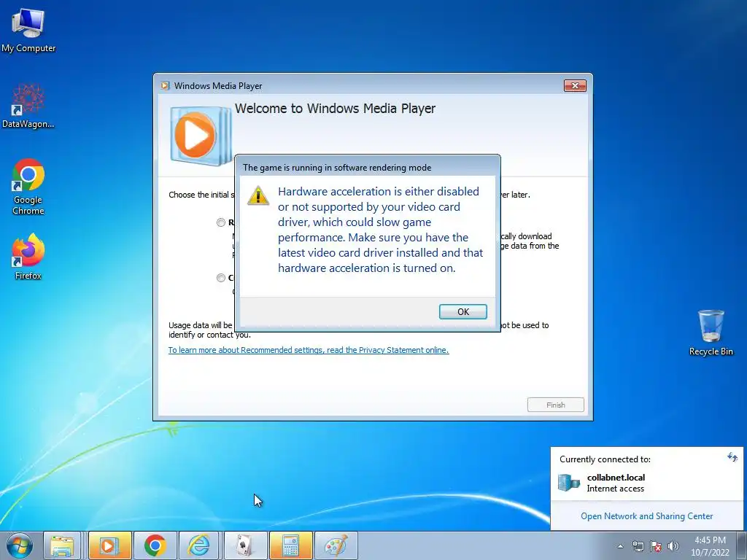This screenshot has height=560, width=747.
Task: Click the 'Welcome to Windows Media Player' heading
Action: click(335, 109)
